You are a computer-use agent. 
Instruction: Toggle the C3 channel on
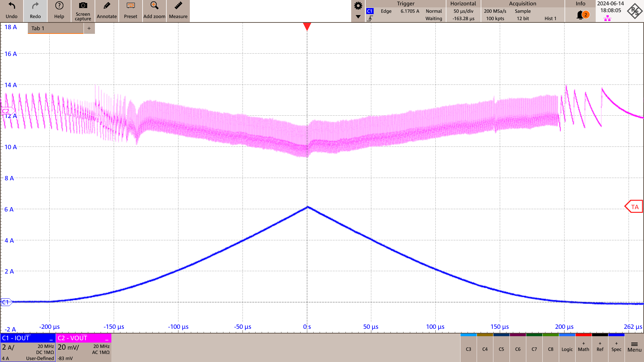(x=469, y=349)
